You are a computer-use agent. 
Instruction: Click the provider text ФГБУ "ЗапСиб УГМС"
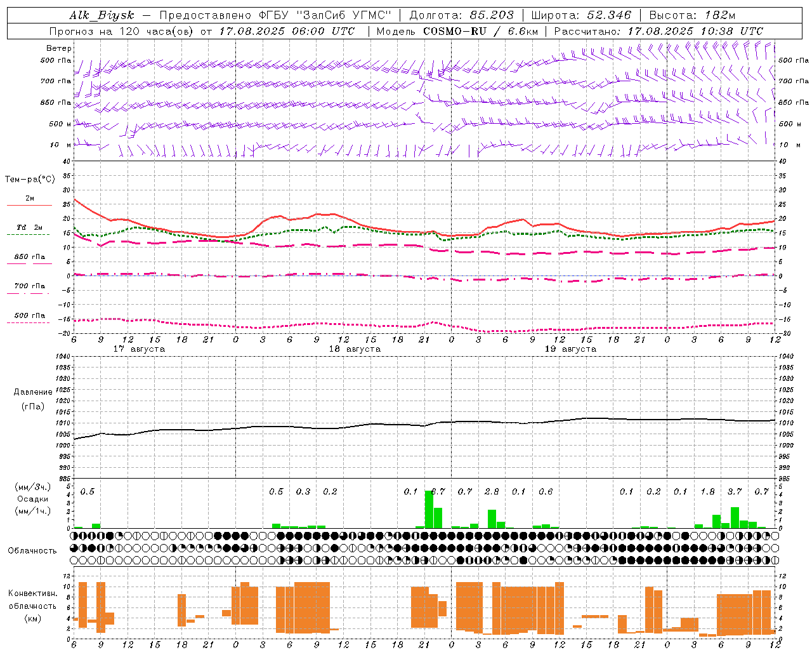(x=325, y=15)
